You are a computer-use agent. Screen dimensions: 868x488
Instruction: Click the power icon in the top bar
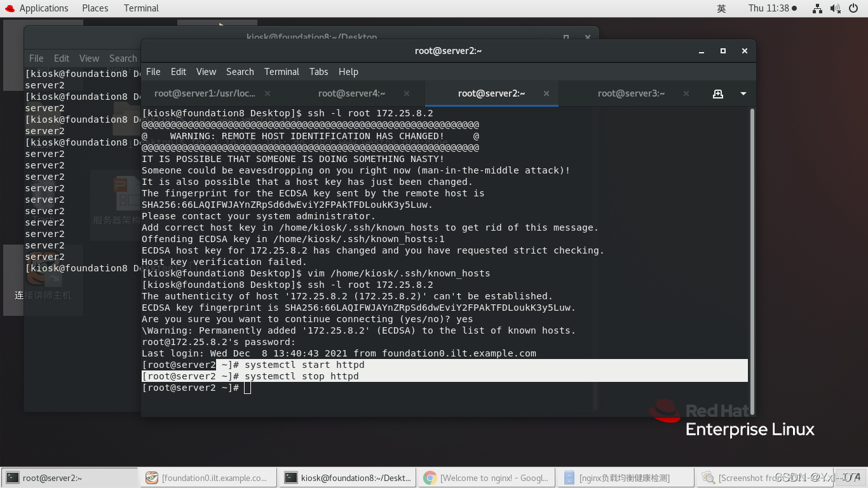853,8
